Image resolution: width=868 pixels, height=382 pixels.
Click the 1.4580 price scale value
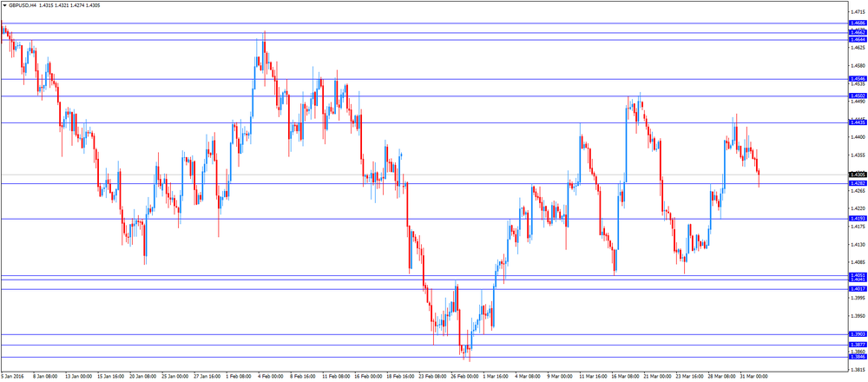click(858, 65)
